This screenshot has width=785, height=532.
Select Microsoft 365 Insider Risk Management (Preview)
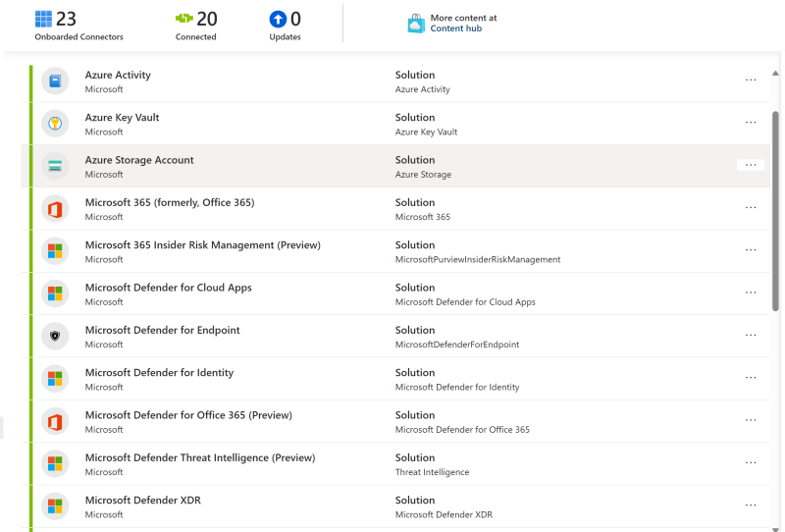pos(203,245)
